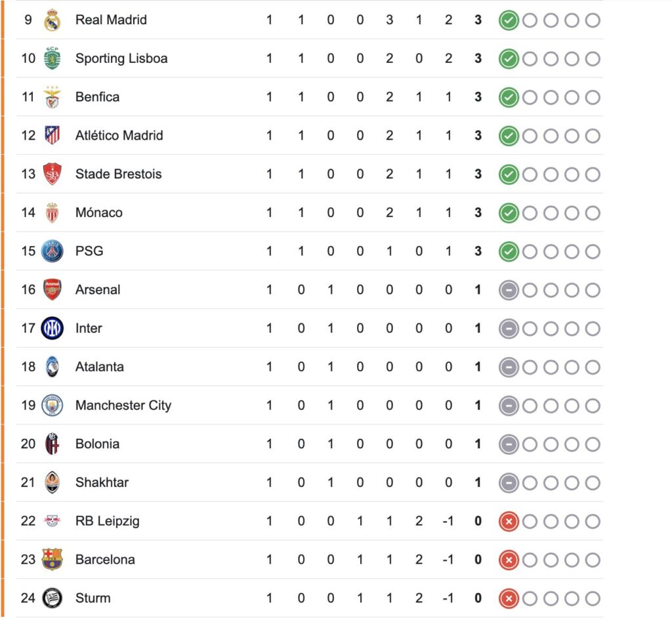Click the last empty match circle for Sturm

pyautogui.click(x=593, y=598)
